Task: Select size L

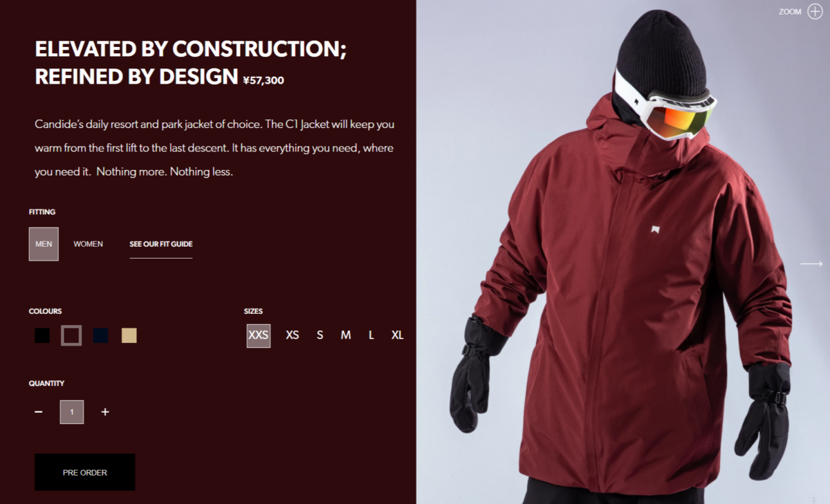Action: [371, 335]
